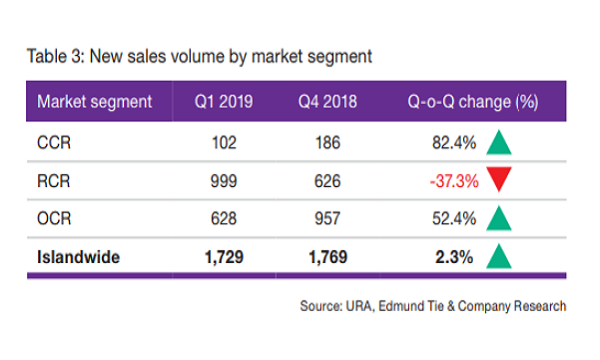
Task: Select the Q4 2018 column header
Action: 328,102
